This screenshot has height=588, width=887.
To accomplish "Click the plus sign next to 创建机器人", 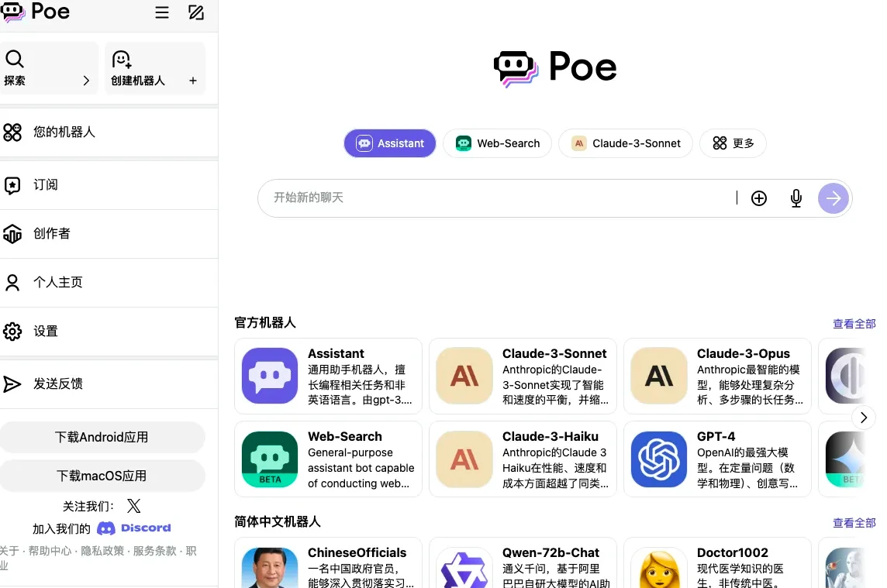I will coord(193,81).
